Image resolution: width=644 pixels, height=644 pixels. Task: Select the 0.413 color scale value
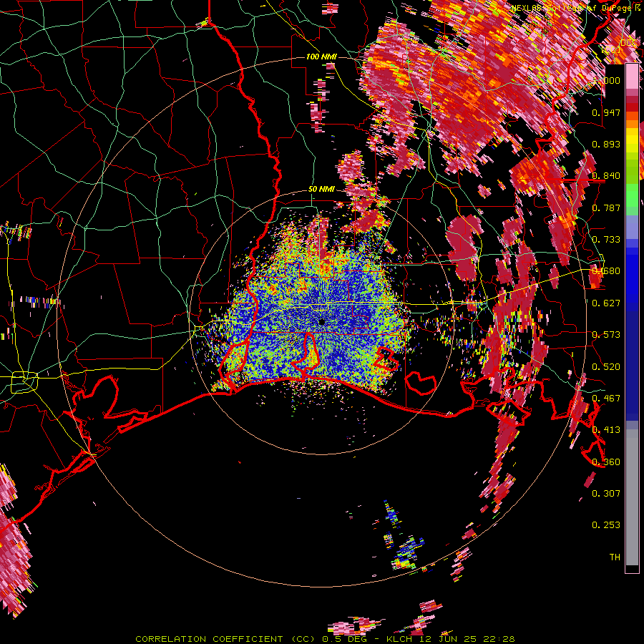(x=606, y=430)
